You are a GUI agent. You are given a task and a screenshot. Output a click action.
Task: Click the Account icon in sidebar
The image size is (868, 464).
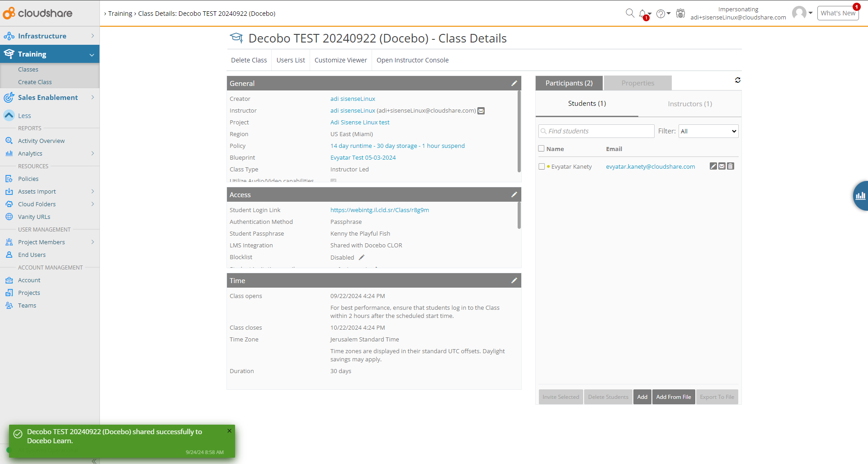click(x=9, y=280)
